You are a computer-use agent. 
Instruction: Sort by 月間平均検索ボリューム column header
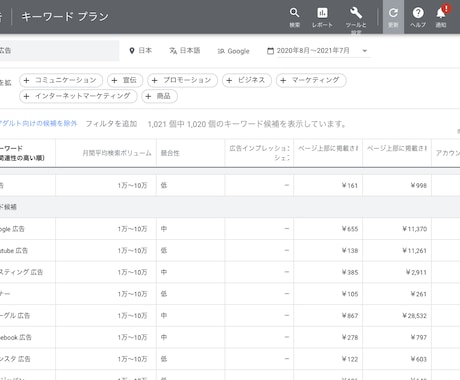click(x=117, y=153)
